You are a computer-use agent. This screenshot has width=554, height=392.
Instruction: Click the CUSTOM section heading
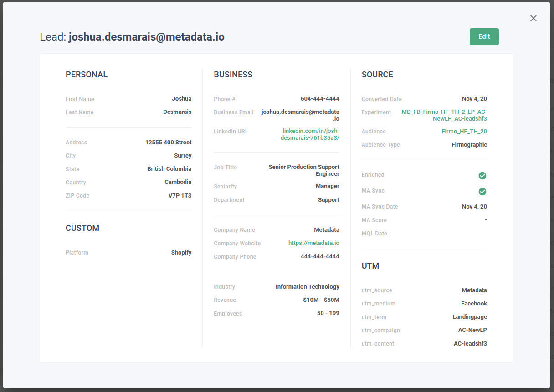82,228
